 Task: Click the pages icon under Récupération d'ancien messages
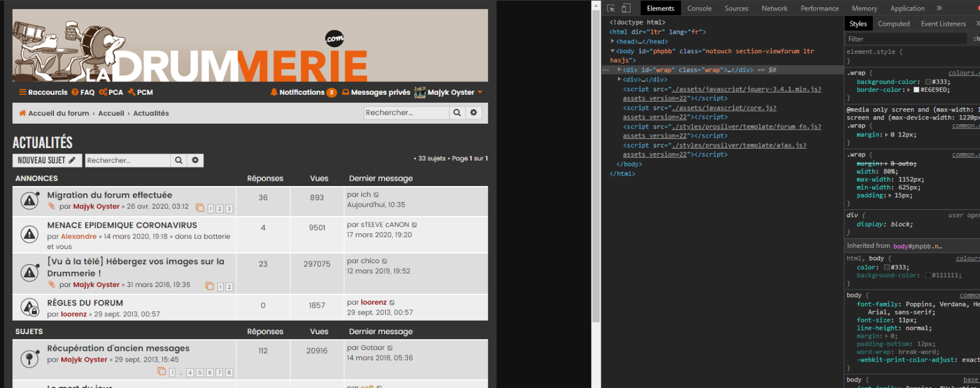tap(162, 371)
